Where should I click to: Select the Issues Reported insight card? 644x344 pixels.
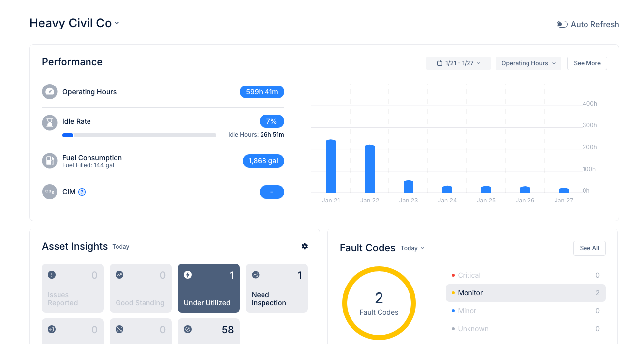[x=73, y=288]
